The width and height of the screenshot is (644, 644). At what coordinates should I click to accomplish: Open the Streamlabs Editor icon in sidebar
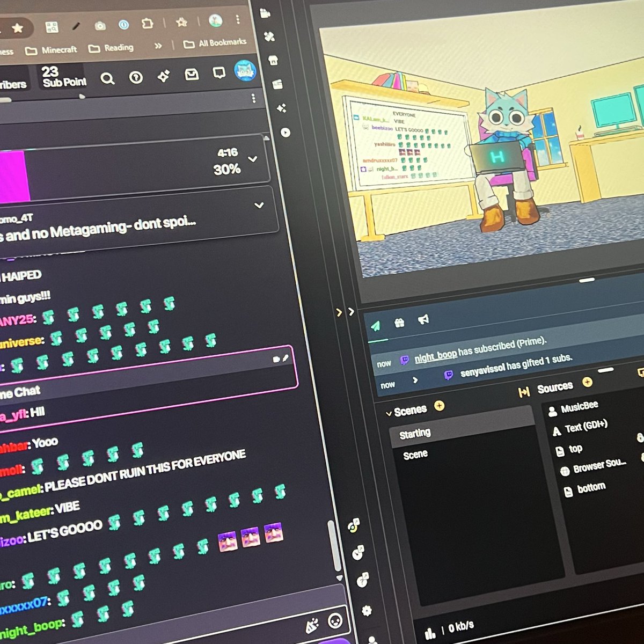point(265,13)
